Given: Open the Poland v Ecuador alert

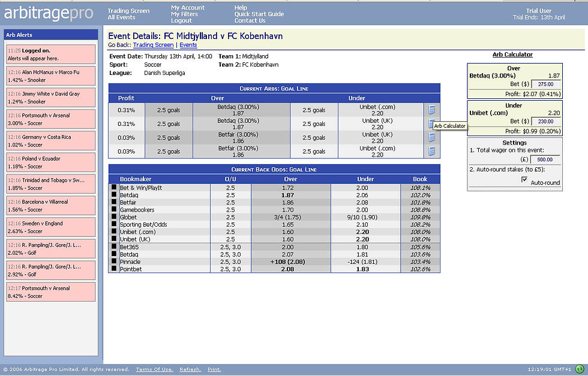Looking at the screenshot, I should tap(50, 163).
